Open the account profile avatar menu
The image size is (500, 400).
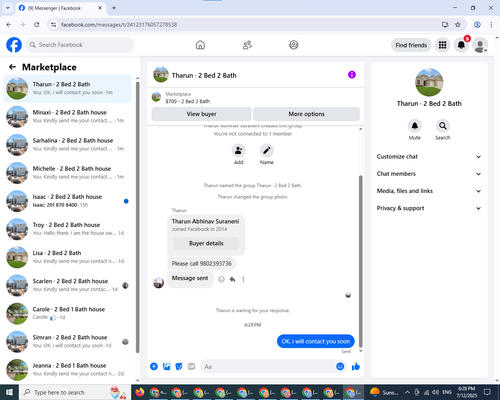[480, 45]
